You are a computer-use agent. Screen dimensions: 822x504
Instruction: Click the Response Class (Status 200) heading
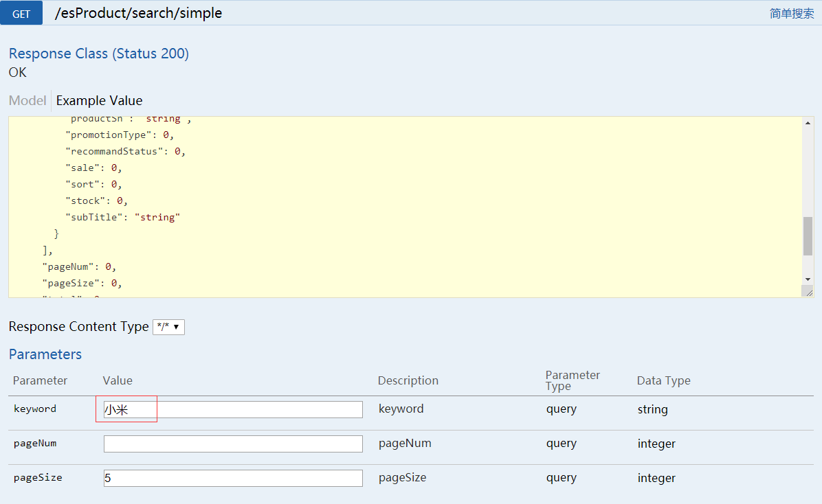(x=99, y=54)
